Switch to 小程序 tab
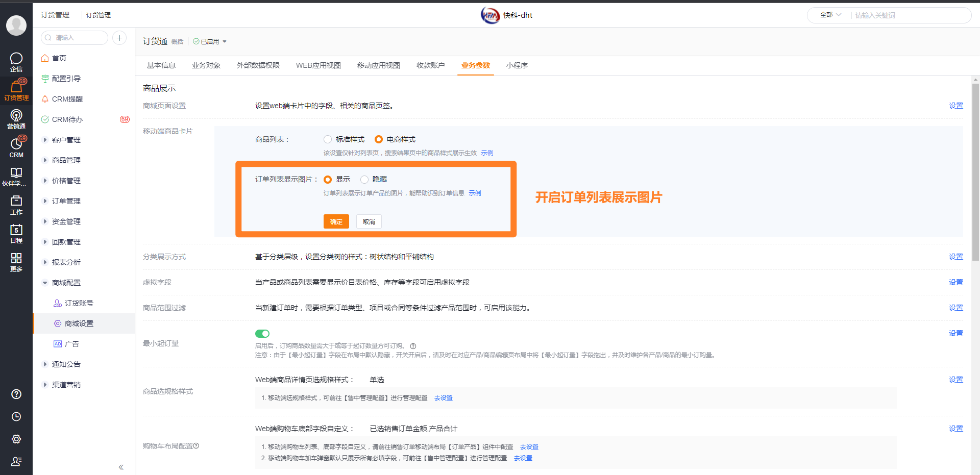Image resolution: width=980 pixels, height=475 pixels. pos(517,65)
